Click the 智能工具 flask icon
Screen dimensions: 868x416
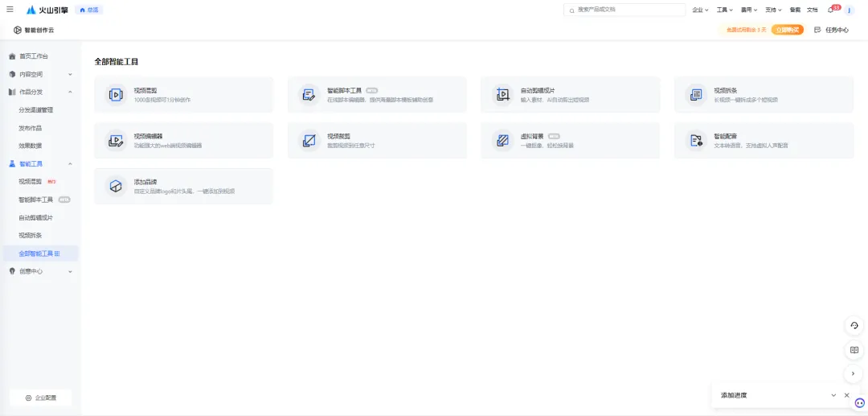[x=12, y=164]
